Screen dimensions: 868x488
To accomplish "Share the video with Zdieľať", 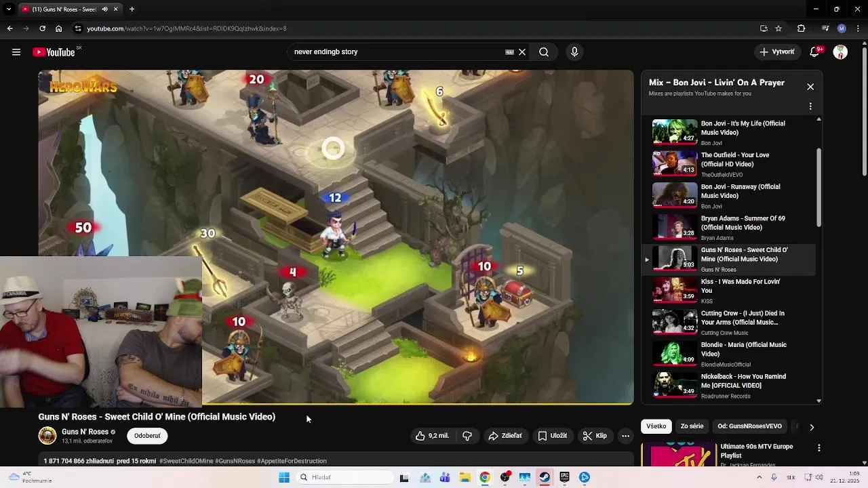I will pos(505,436).
